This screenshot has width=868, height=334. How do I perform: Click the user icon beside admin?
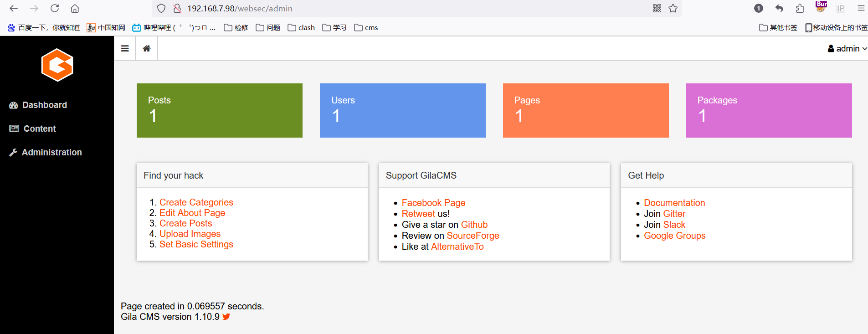coord(831,49)
